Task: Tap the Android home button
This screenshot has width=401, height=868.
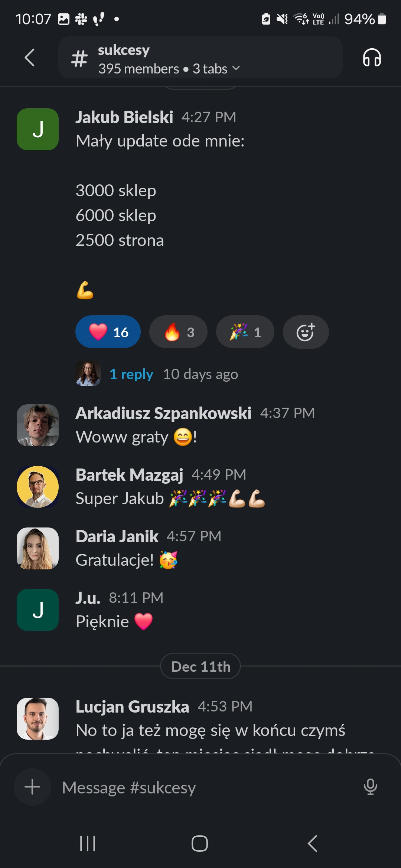Action: tap(200, 843)
